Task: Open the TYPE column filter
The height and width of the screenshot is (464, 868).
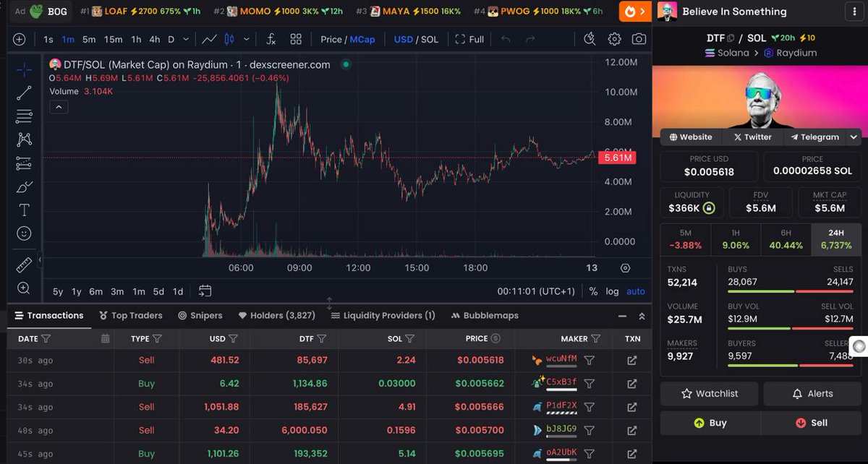Action: 157,338
